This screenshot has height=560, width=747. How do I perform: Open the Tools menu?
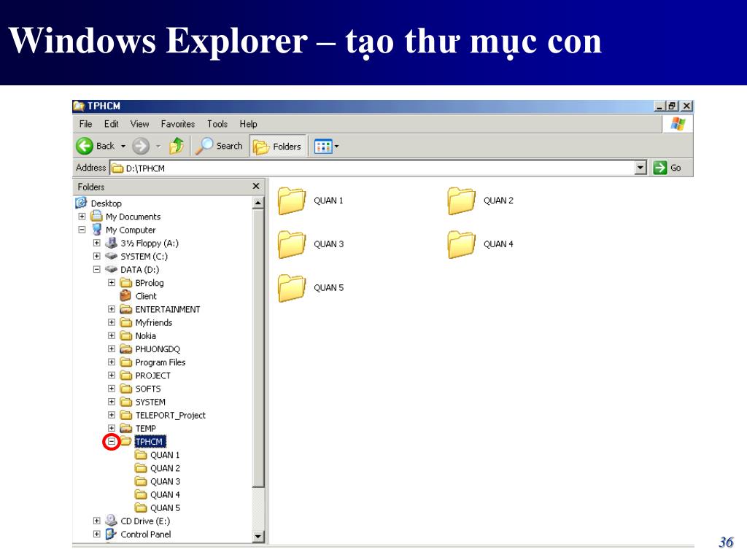click(217, 124)
